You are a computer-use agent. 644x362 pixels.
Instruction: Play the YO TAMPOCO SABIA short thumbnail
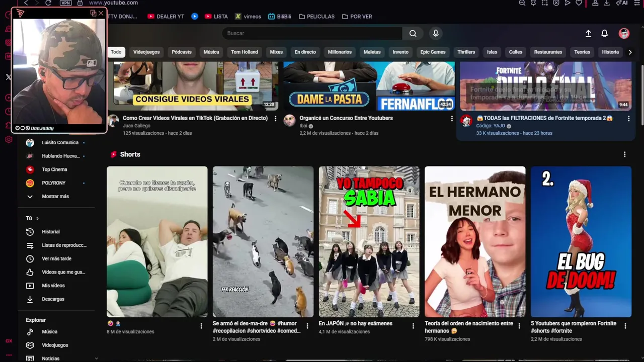tap(369, 242)
